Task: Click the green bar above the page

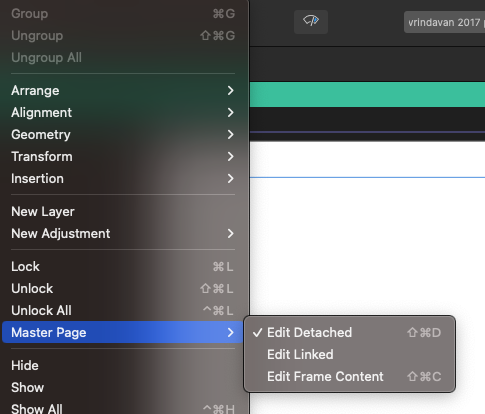Action: pos(367,95)
